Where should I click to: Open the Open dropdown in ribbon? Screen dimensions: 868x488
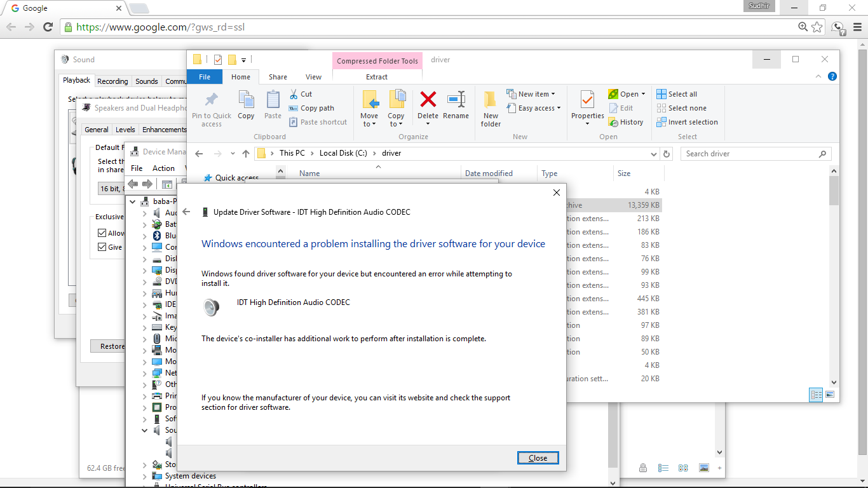point(627,94)
